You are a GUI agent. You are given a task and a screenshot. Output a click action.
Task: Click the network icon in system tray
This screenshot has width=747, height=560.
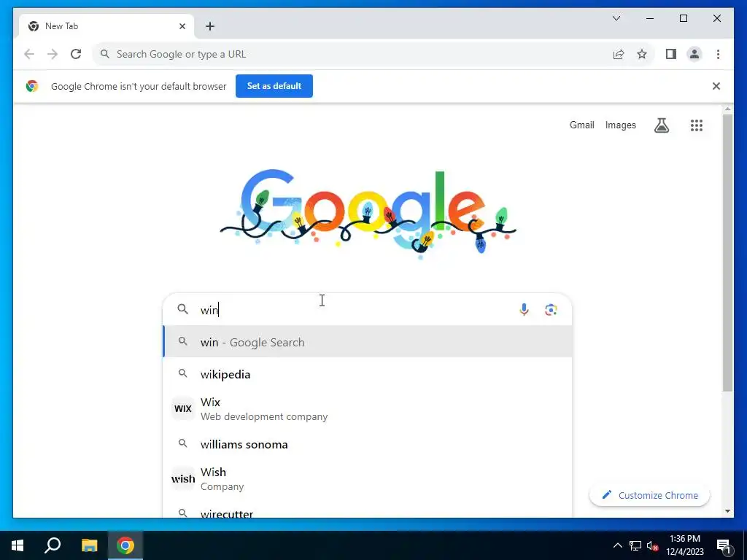pos(635,545)
